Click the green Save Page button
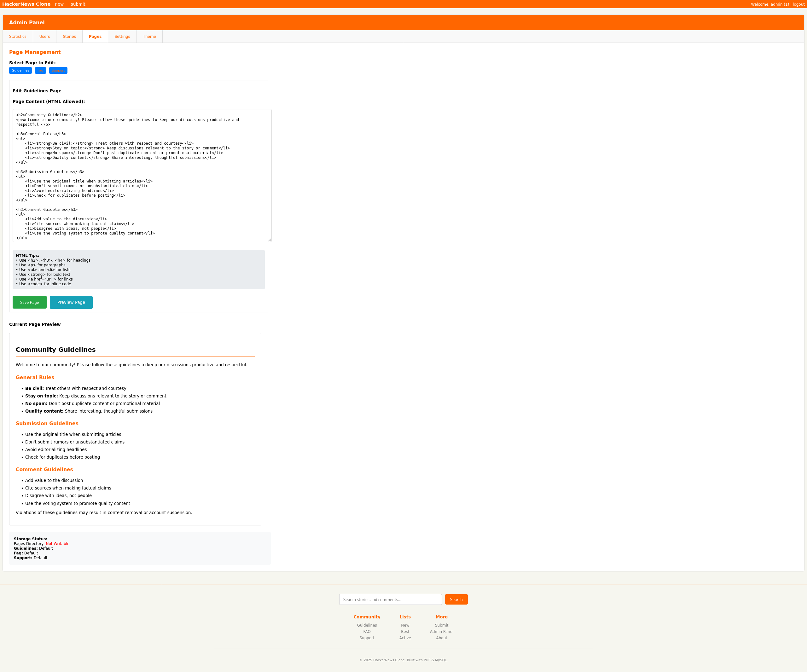 (30, 302)
